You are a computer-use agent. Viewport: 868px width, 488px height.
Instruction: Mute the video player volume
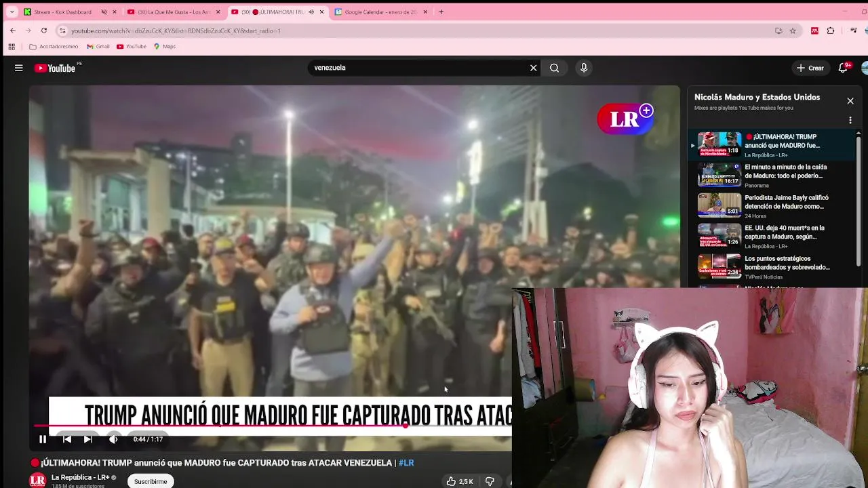(113, 439)
